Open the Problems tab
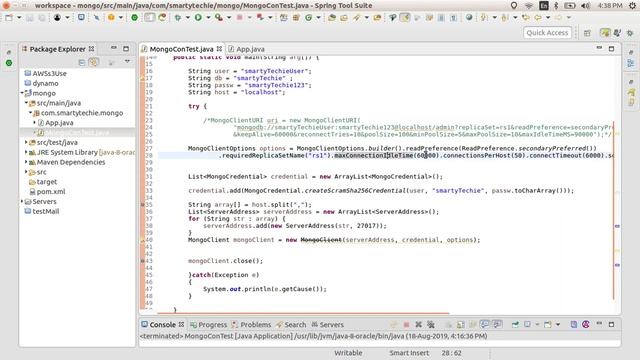This screenshot has width=640, height=360. 251,324
